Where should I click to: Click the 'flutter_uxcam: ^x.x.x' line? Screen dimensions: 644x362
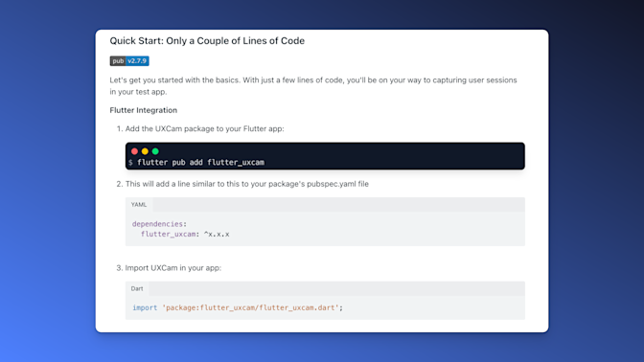185,234
